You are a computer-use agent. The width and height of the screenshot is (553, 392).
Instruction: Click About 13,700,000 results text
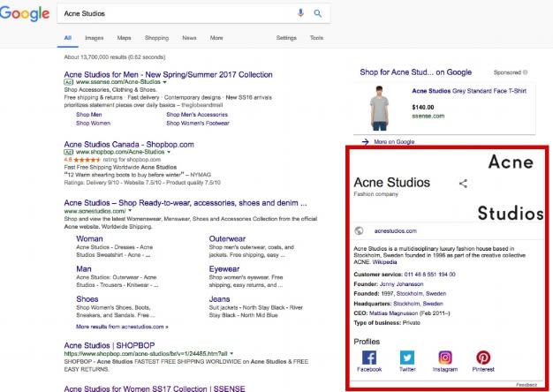tap(115, 57)
